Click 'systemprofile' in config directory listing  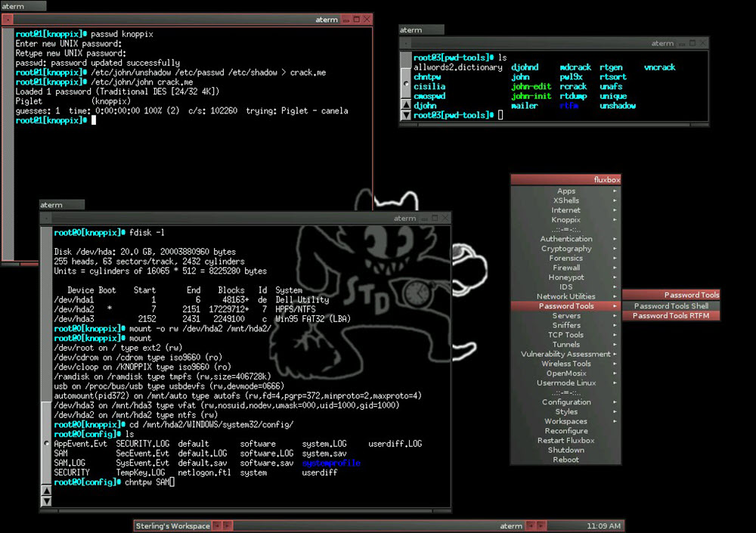click(331, 463)
